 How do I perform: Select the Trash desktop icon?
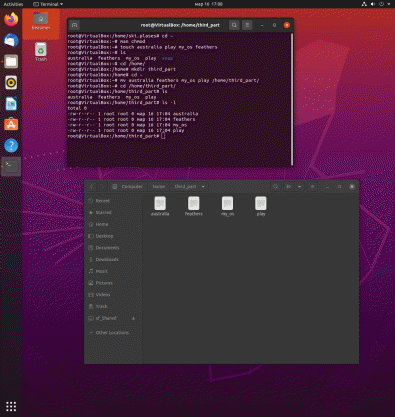point(41,52)
